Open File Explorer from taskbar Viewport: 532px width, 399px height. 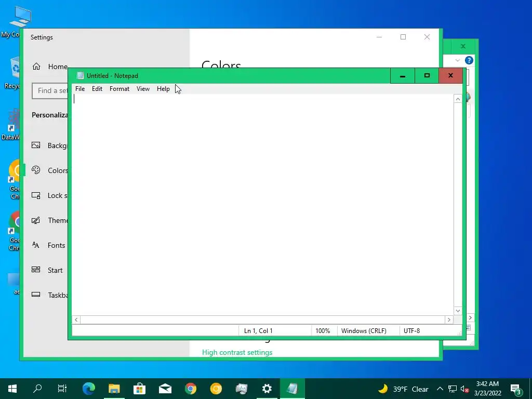(114, 389)
